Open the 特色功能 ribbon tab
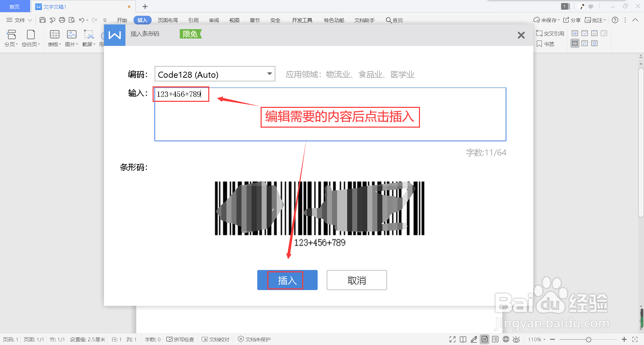The height and width of the screenshot is (345, 644). coord(334,20)
